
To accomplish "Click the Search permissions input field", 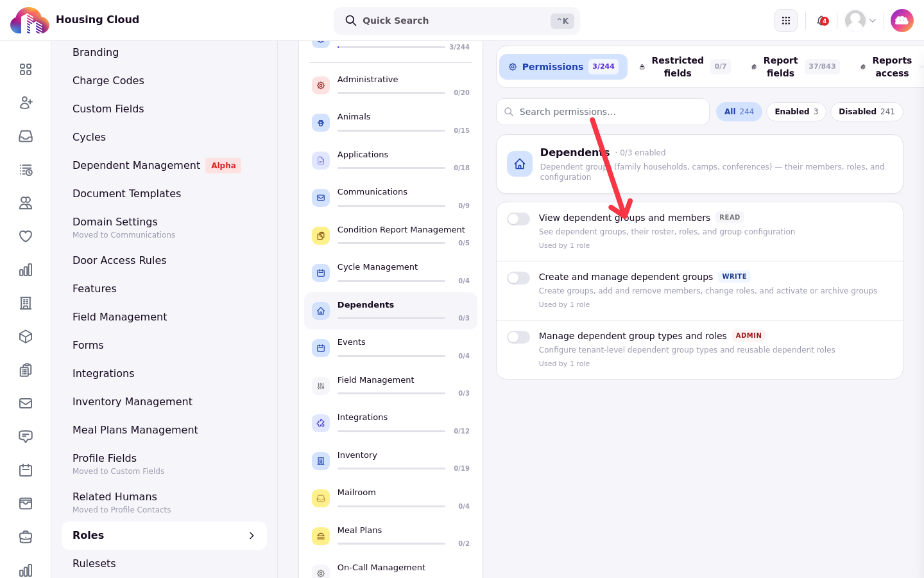I will pyautogui.click(x=603, y=112).
